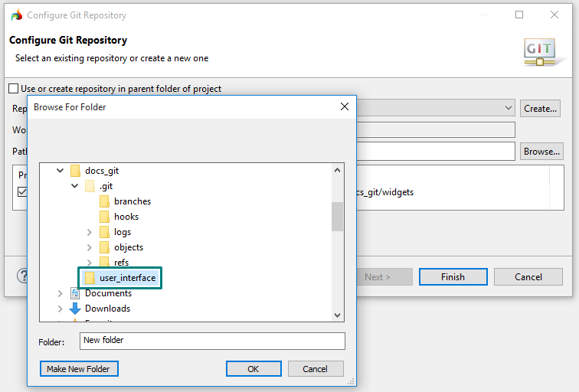The width and height of the screenshot is (579, 392).
Task: Click the Downloads arrow icon
Action: click(75, 309)
